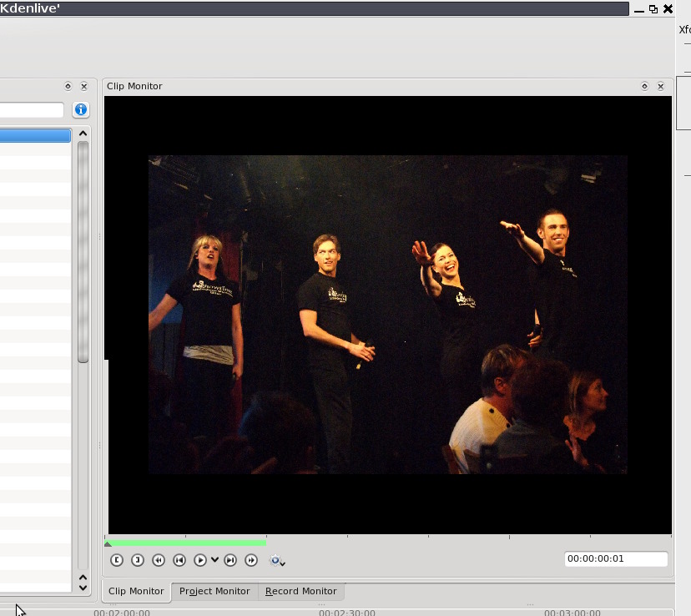This screenshot has height=616, width=691.
Task: Click 00:02:30:00 on the timeline ruler
Action: click(x=347, y=613)
